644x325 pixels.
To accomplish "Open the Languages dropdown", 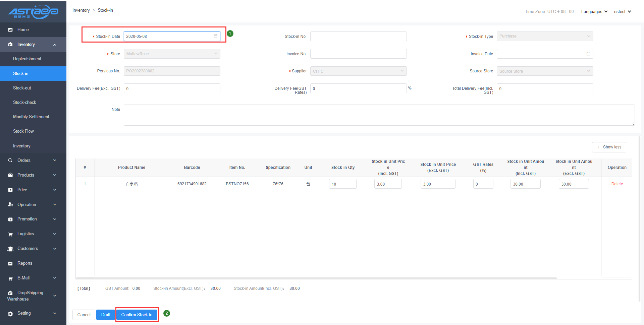I will [x=594, y=12].
